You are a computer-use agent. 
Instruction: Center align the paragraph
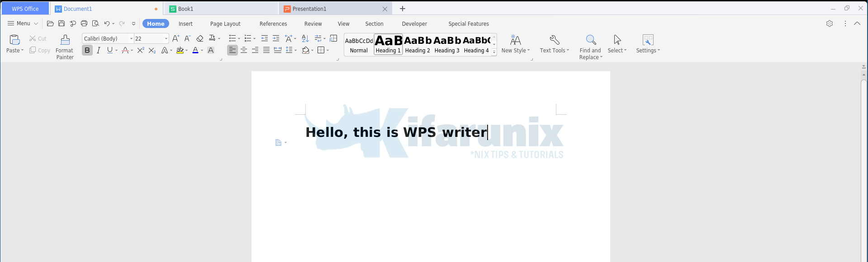coord(244,50)
